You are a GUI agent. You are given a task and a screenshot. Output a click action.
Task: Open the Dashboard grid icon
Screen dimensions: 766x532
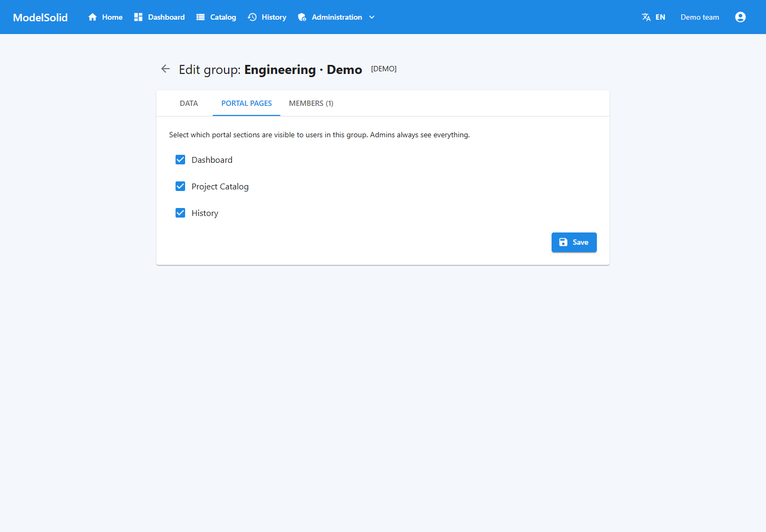tap(138, 17)
